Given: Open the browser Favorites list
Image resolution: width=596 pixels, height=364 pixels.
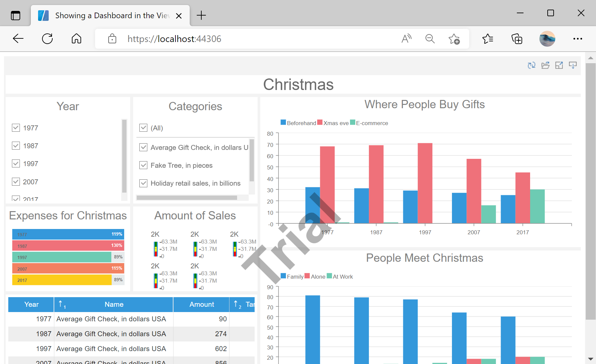Looking at the screenshot, I should pyautogui.click(x=488, y=39).
